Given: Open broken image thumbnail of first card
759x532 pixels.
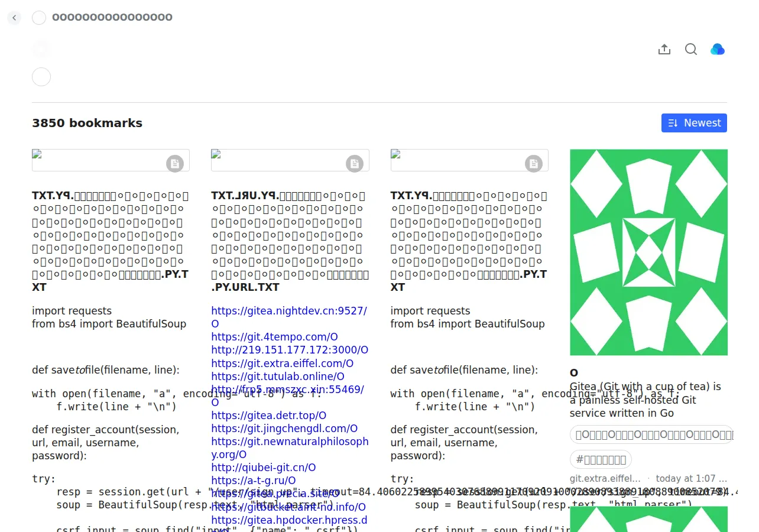Looking at the screenshot, I should pos(111,160).
